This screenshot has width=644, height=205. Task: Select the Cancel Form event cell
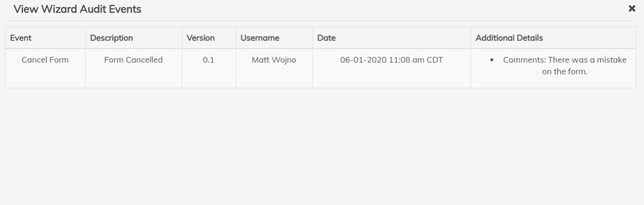pyautogui.click(x=45, y=60)
